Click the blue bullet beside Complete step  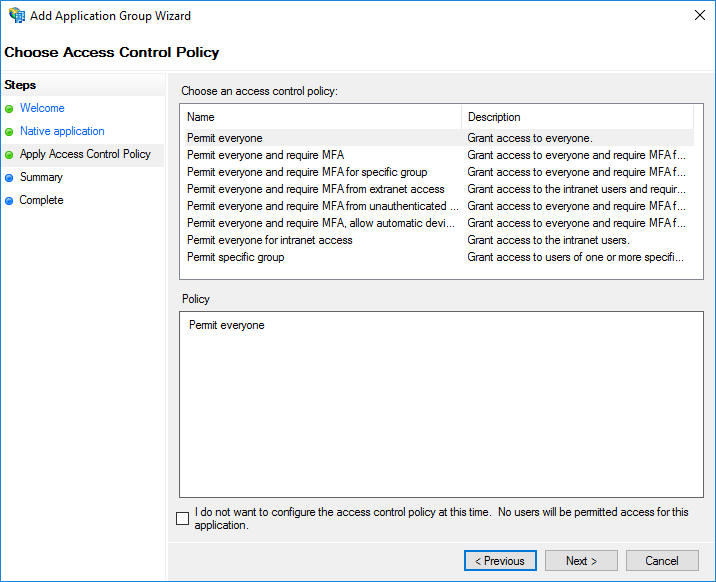click(x=9, y=200)
